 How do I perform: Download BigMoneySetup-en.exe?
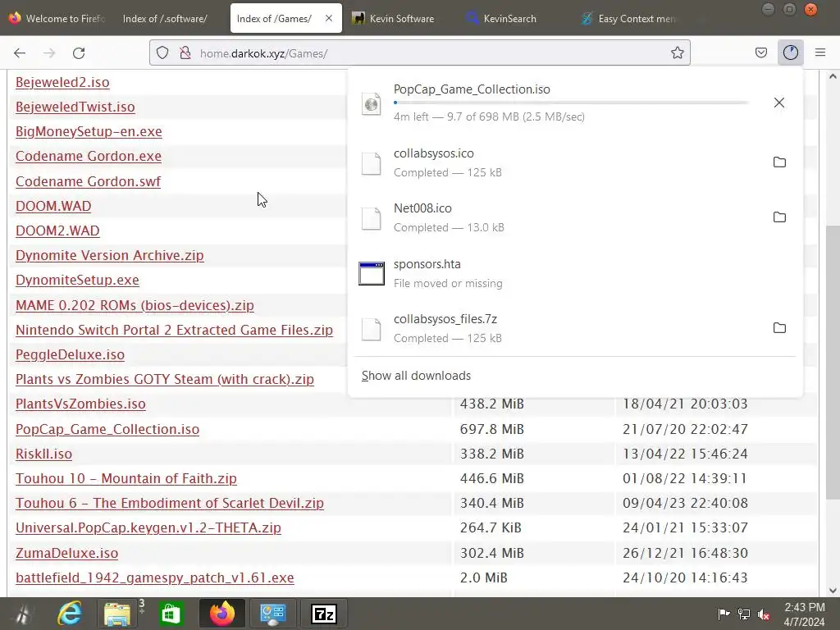(89, 132)
